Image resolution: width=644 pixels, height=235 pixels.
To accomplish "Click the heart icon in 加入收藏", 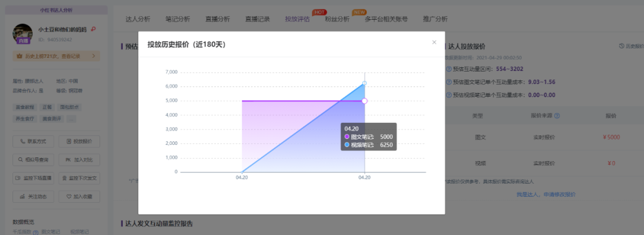I will 69,197.
